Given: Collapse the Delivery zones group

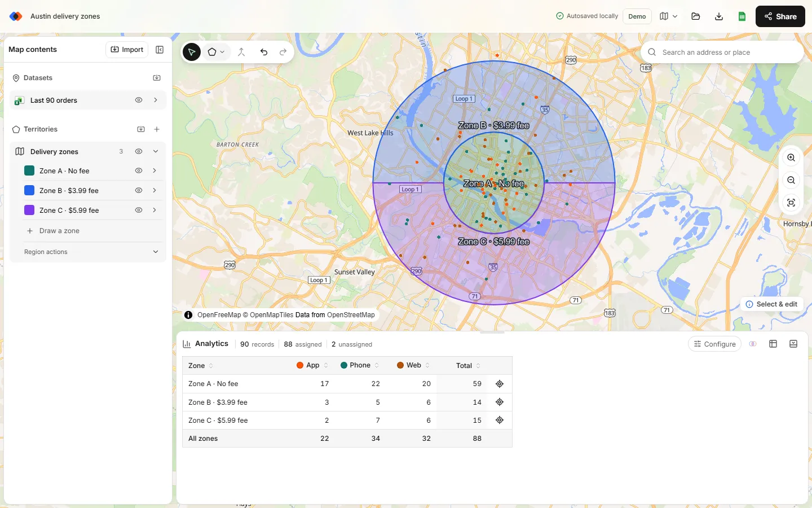Looking at the screenshot, I should [155, 151].
